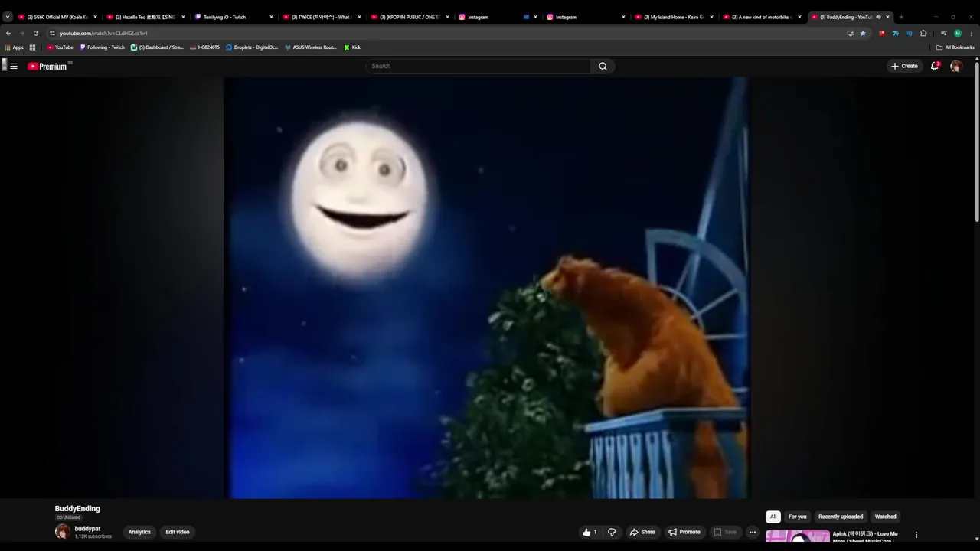The image size is (980, 551).
Task: Share the BuddyEnding video
Action: (642, 532)
